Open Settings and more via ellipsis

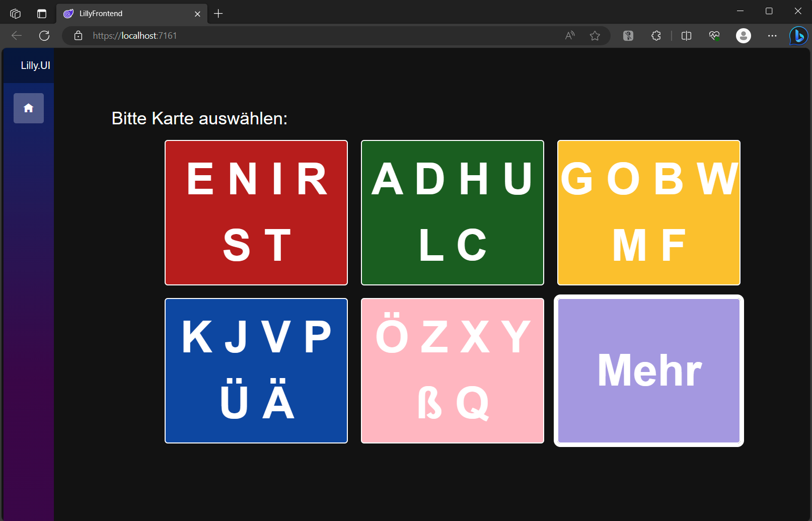[772, 36]
